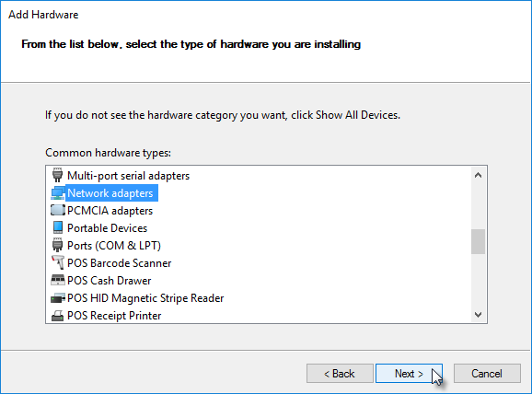Select Ports (COM & LPT) entry

coord(114,246)
